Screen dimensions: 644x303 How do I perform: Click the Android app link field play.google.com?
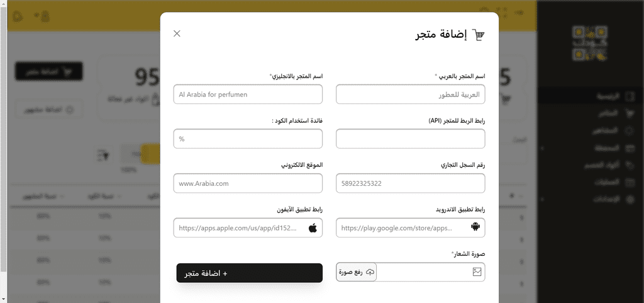click(x=410, y=228)
